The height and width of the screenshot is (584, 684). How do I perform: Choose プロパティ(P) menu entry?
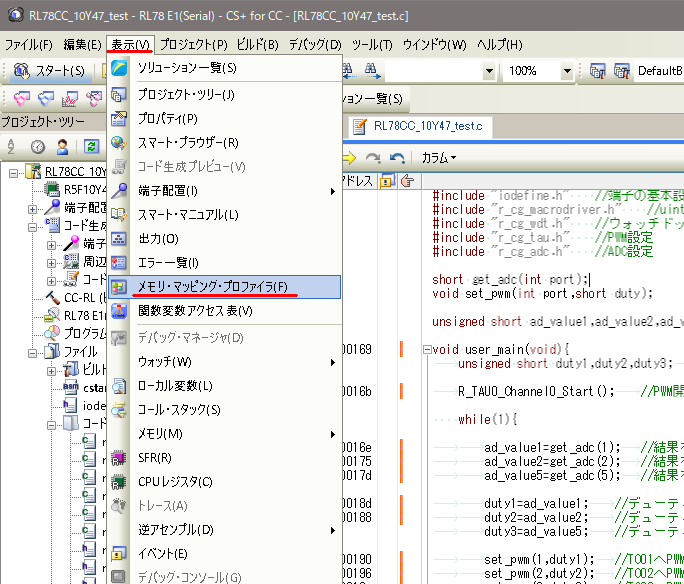[x=225, y=119]
